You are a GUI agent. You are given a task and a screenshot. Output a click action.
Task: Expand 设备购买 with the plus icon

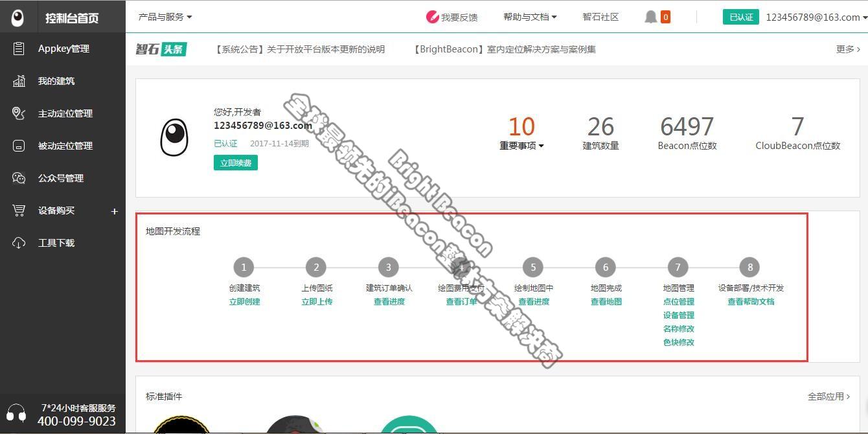click(x=115, y=211)
